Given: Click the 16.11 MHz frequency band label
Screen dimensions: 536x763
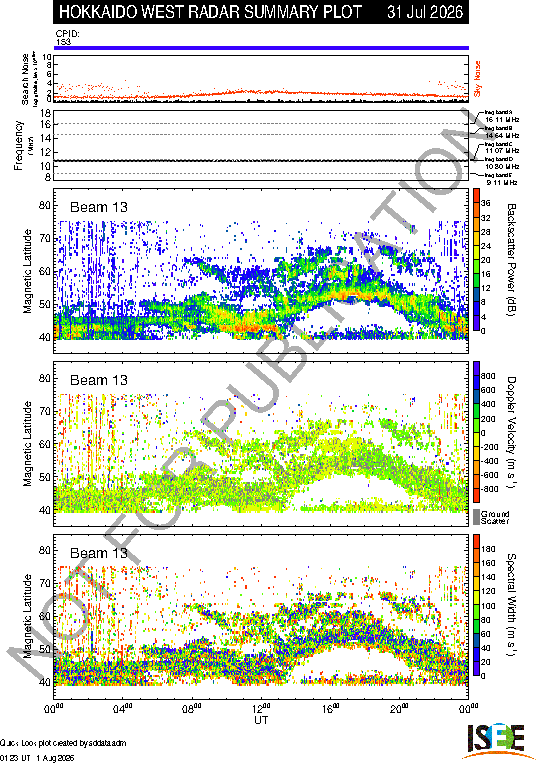Looking at the screenshot, I should (x=501, y=119).
